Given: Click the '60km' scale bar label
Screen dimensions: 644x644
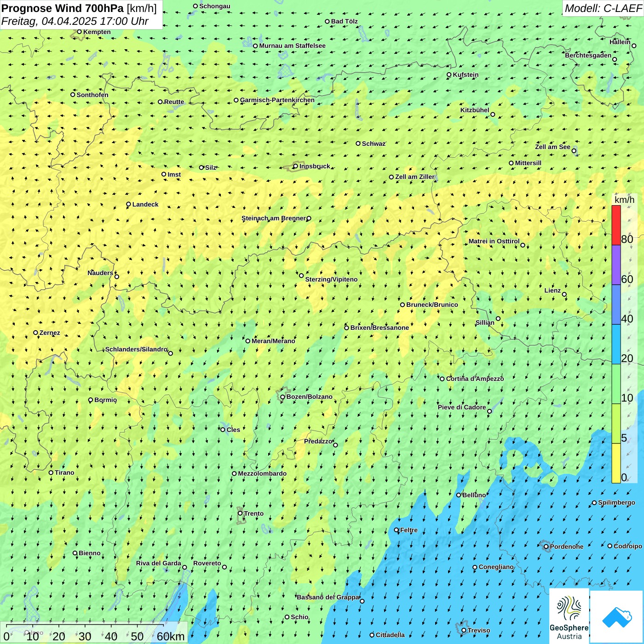Looking at the screenshot, I should pos(171,636).
